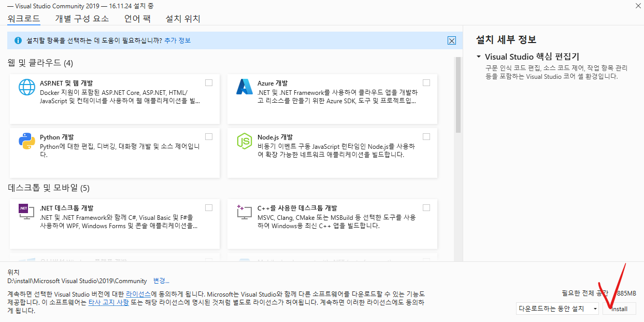
Task: Switch to the 개별 구성 요소 tab
Action: coord(82,19)
